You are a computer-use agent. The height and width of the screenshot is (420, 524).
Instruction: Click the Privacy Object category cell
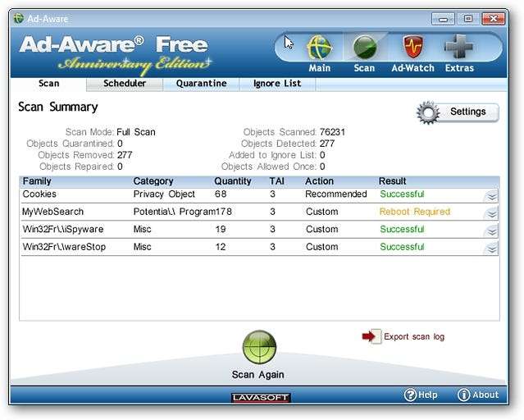tap(164, 194)
